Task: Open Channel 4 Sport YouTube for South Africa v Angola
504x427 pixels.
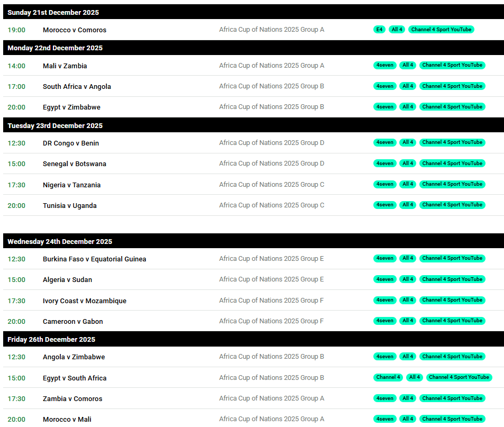Action: coord(452,86)
